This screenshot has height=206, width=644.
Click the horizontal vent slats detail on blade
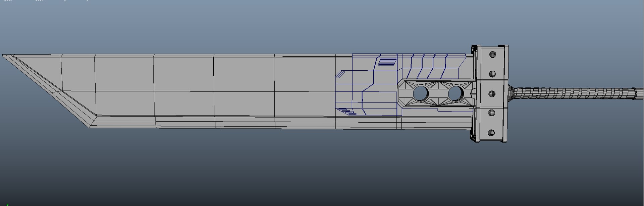point(387,62)
